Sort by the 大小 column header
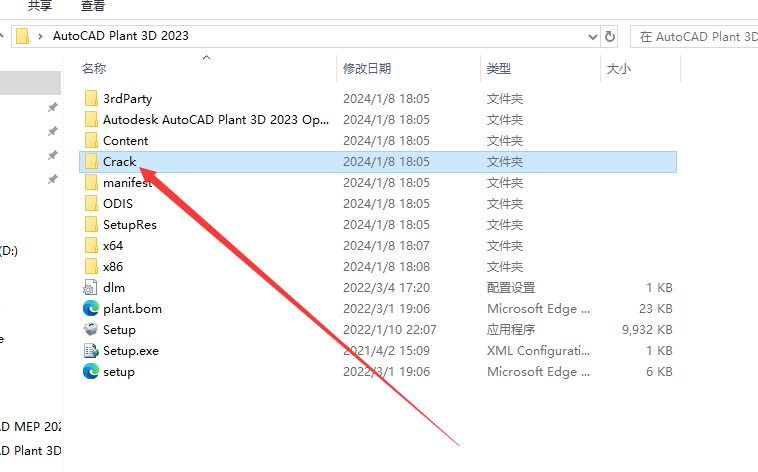The image size is (758, 472). [x=619, y=69]
